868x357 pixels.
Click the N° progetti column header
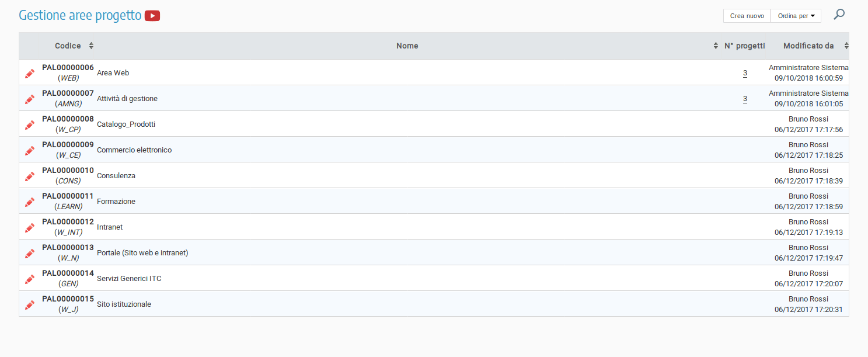[744, 46]
